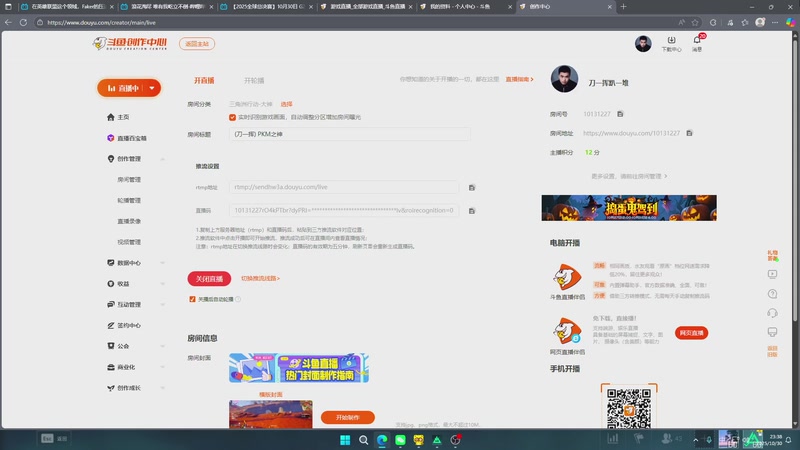Toggle the 实时识别游戏画面 checkbox
Image resolution: width=800 pixels, height=450 pixels.
(233, 117)
